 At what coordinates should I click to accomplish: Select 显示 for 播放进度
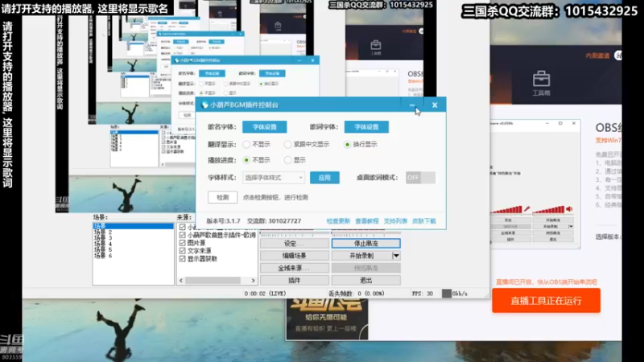point(287,160)
